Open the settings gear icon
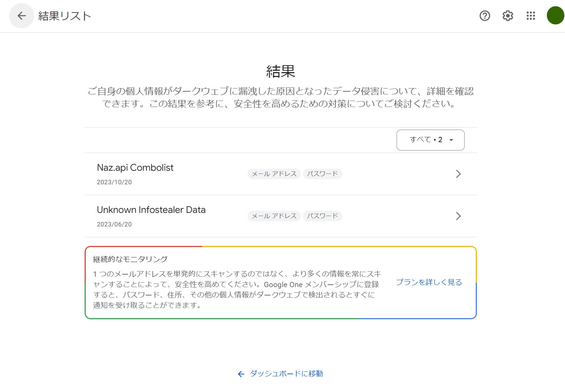Image resolution: width=565 pixels, height=392 pixels. click(507, 16)
